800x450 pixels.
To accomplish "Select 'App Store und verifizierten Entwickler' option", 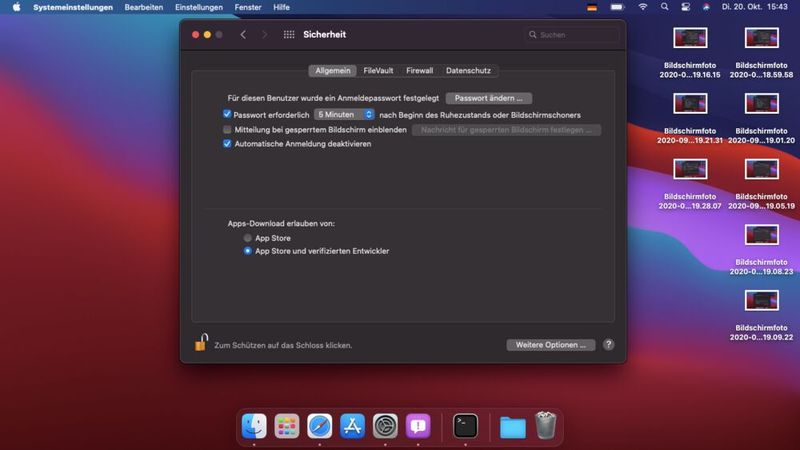I will 247,251.
